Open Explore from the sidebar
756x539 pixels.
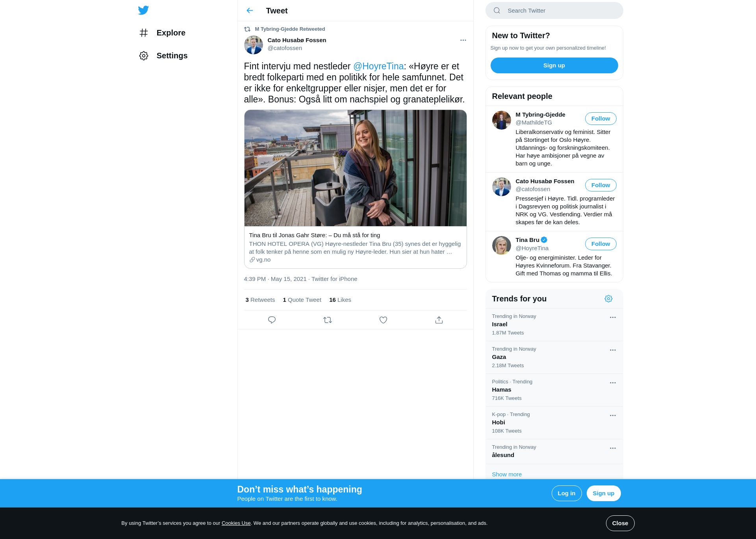162,33
